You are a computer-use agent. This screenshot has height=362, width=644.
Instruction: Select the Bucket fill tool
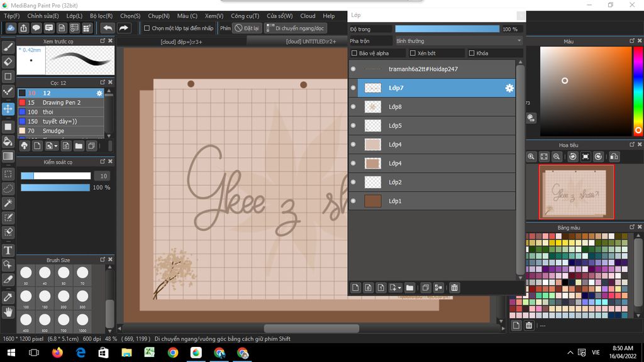point(8,141)
